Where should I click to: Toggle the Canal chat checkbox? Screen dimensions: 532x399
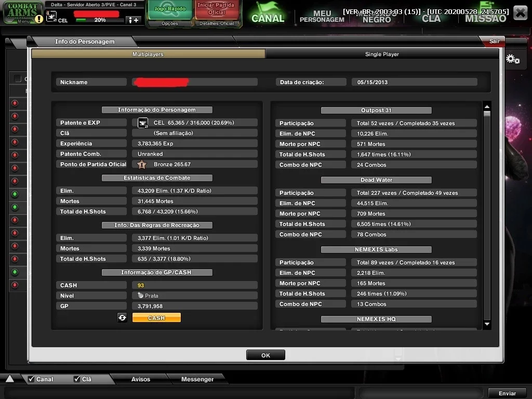pyautogui.click(x=31, y=379)
